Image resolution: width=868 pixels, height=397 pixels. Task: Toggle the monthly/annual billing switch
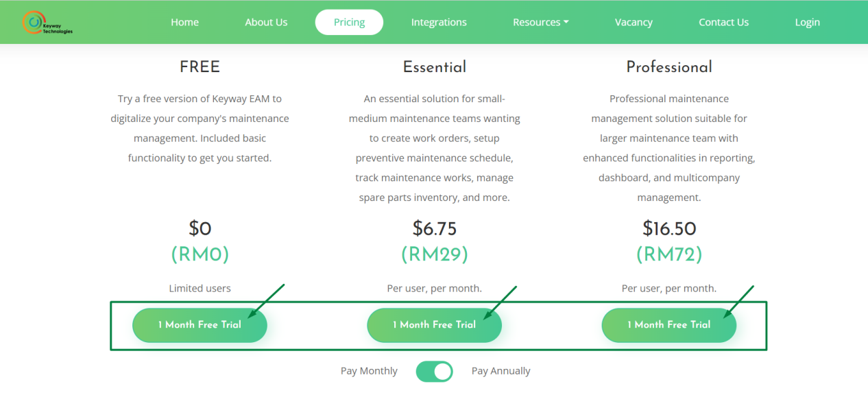tap(434, 371)
